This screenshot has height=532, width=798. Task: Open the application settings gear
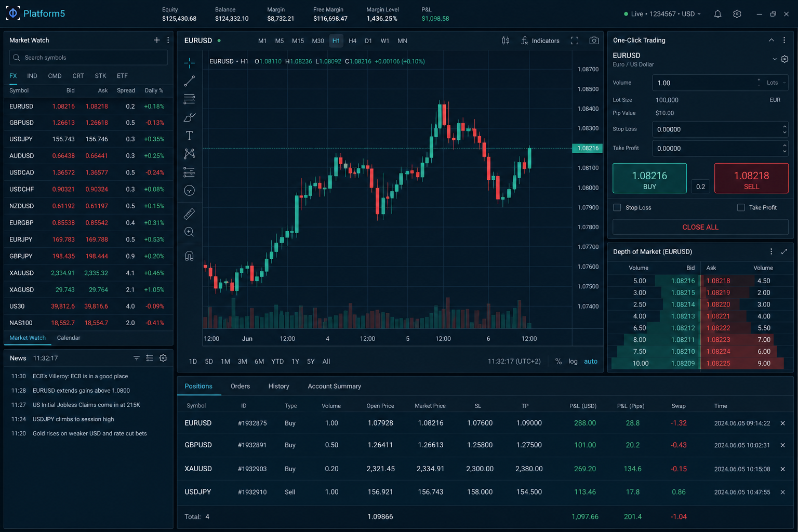point(737,14)
